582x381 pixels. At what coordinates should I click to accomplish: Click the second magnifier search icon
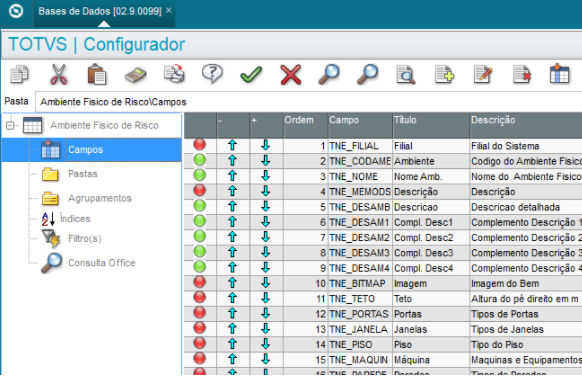(x=367, y=74)
